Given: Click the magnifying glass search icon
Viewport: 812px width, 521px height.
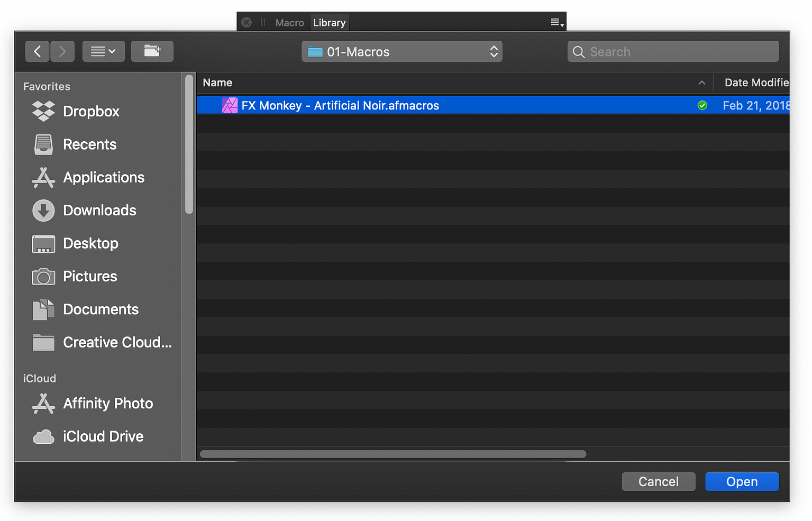Looking at the screenshot, I should (x=579, y=52).
